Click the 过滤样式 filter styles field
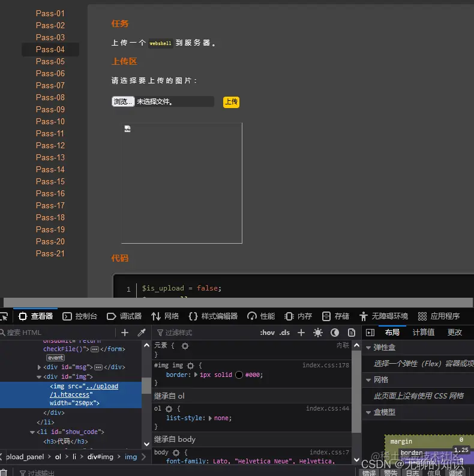This screenshot has height=476, width=474. 205,333
